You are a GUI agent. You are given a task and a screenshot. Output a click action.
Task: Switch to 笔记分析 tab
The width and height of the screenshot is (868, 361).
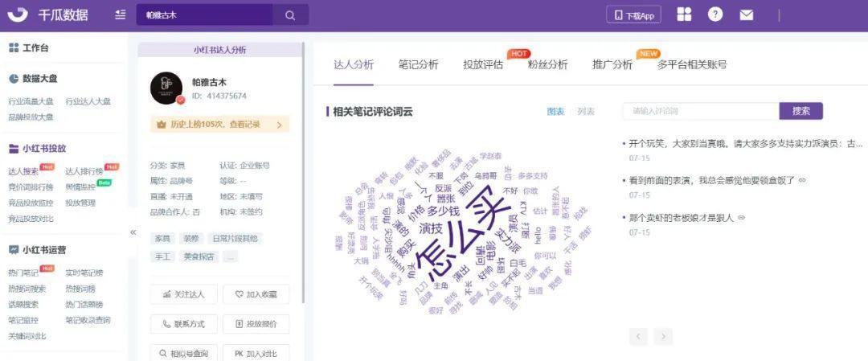418,65
